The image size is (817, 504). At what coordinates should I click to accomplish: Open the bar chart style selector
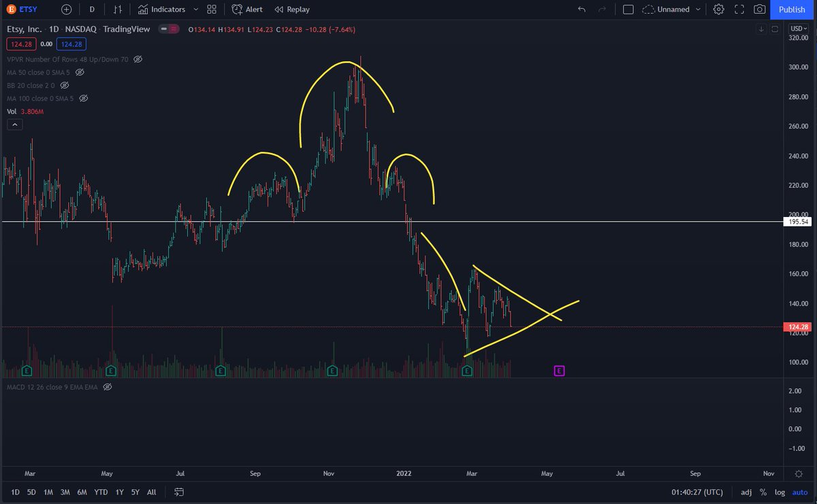[118, 10]
